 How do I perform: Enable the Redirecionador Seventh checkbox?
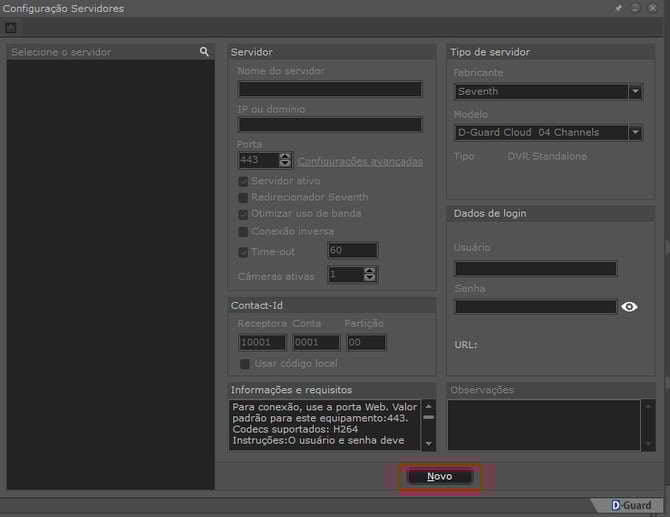(x=243, y=198)
